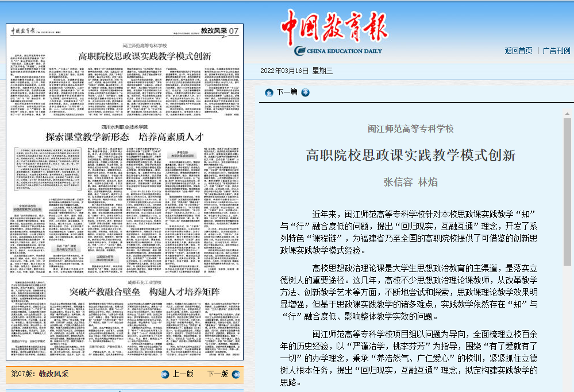Screen dimensions: 574x392
Task: Click the China Education Daily logo
Action: point(334,33)
